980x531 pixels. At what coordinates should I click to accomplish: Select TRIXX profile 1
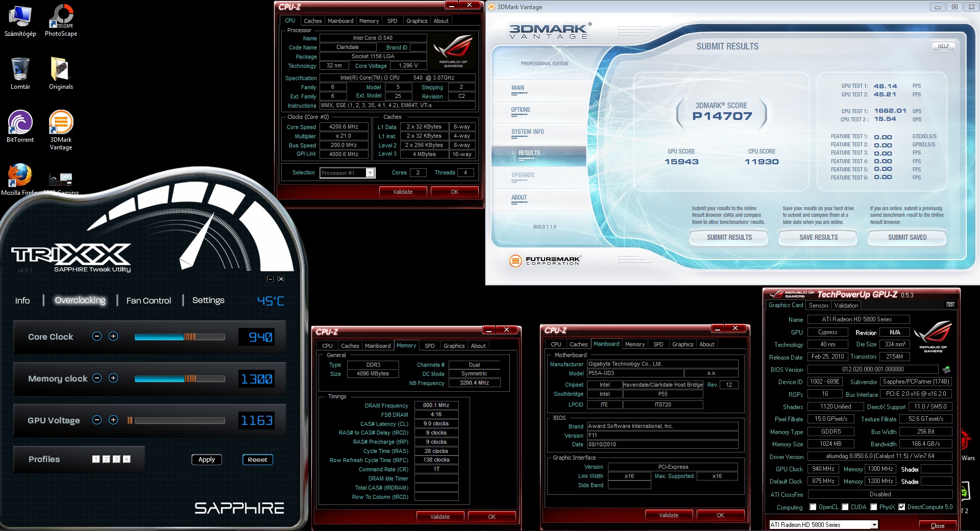[x=96, y=459]
